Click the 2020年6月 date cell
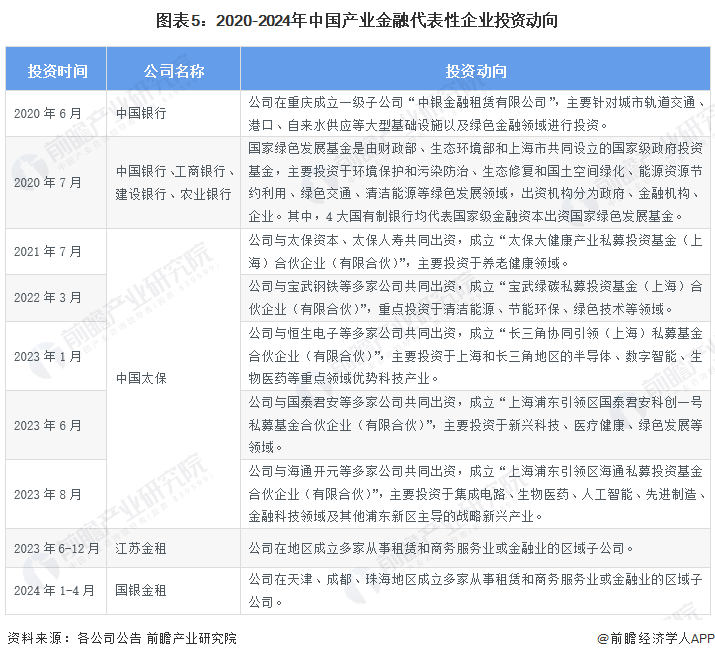 pos(56,114)
